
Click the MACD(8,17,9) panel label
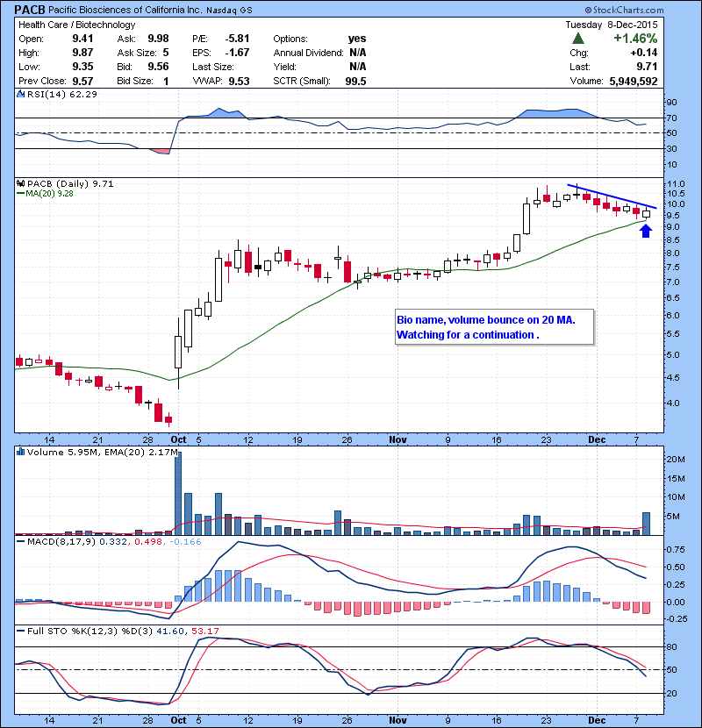[61, 541]
